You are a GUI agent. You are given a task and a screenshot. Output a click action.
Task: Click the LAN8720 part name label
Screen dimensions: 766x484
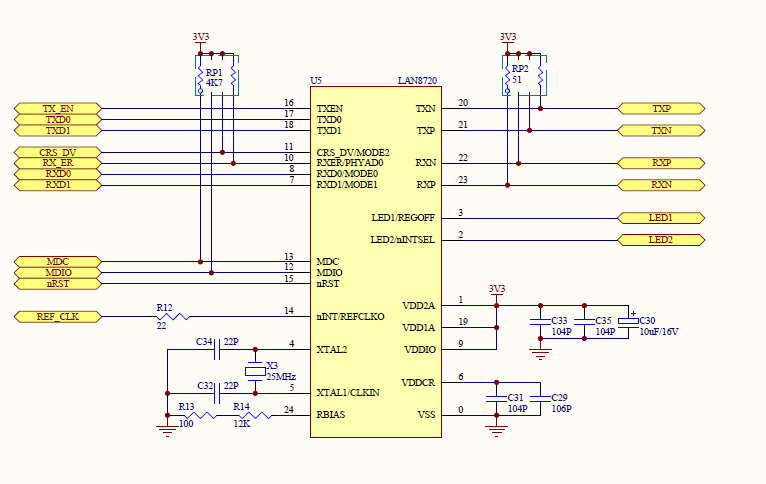[x=417, y=81]
